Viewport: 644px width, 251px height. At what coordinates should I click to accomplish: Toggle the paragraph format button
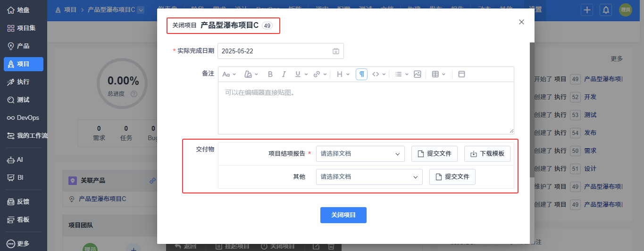(x=361, y=74)
